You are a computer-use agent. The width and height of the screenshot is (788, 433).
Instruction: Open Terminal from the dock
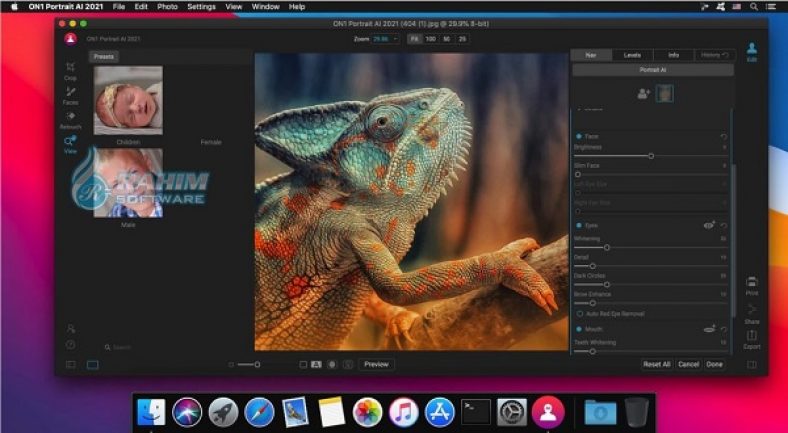point(476,412)
